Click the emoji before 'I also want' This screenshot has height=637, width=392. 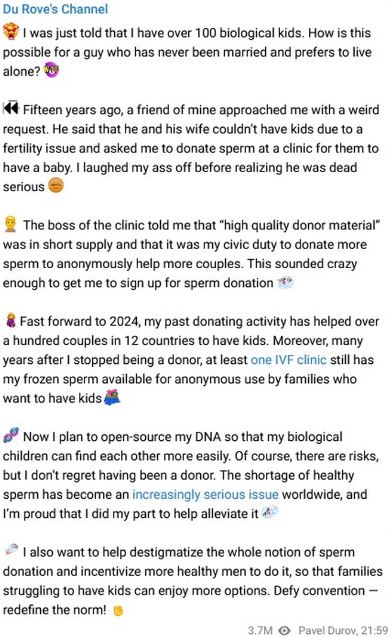[11, 550]
